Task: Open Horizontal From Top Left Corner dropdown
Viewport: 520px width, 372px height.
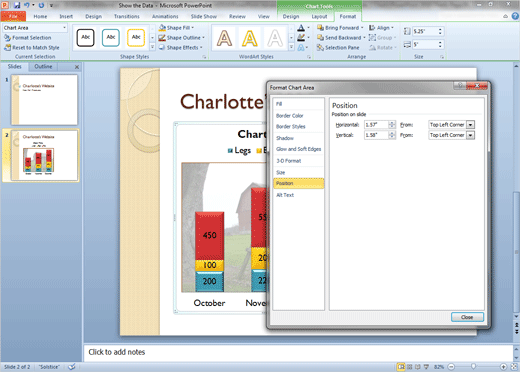Action: pos(470,125)
